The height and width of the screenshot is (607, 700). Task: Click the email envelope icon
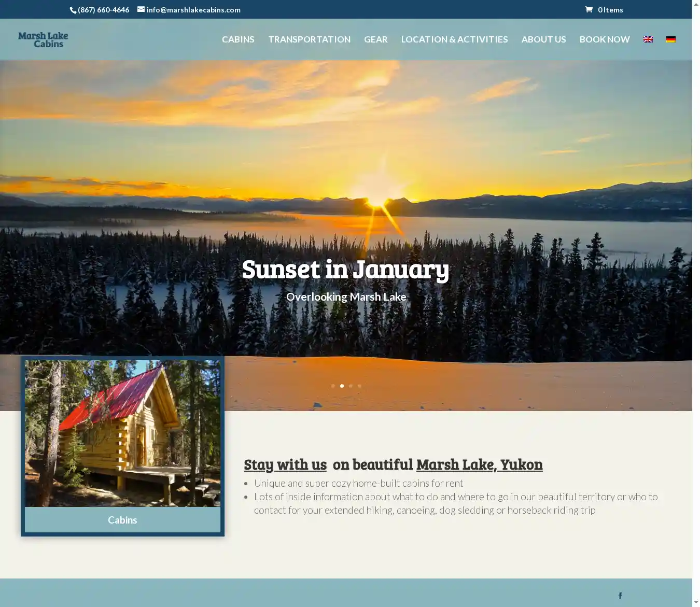(141, 9)
